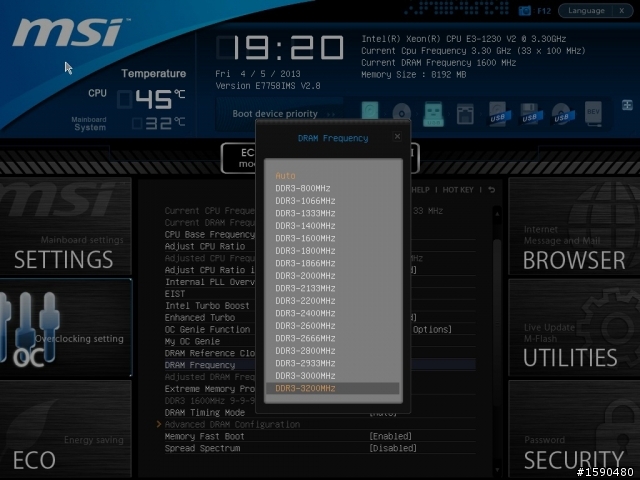Open the ECO energy saving panel
The height and width of the screenshot is (480, 640).
pos(66,429)
